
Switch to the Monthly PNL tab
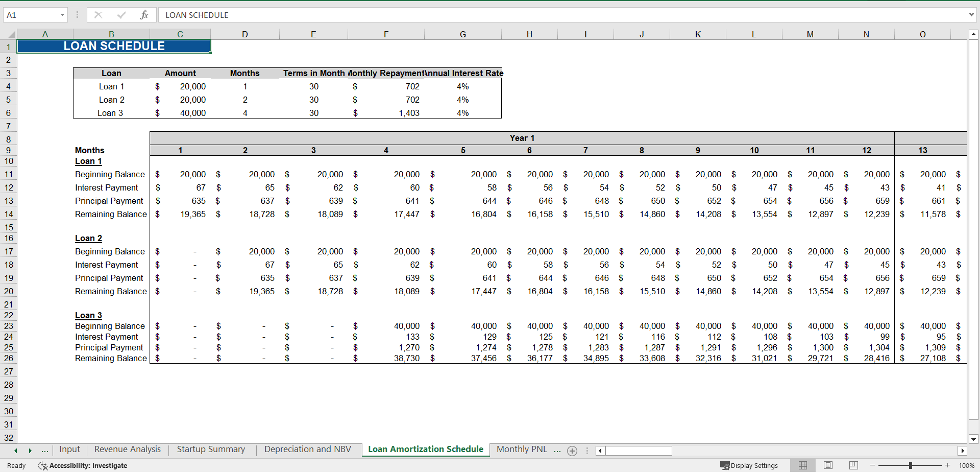(521, 450)
